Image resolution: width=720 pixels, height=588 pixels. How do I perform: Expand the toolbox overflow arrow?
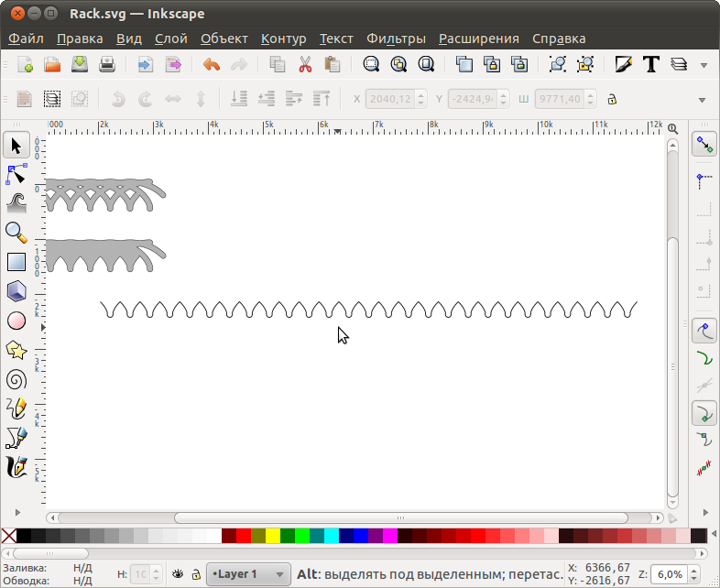tap(17, 512)
